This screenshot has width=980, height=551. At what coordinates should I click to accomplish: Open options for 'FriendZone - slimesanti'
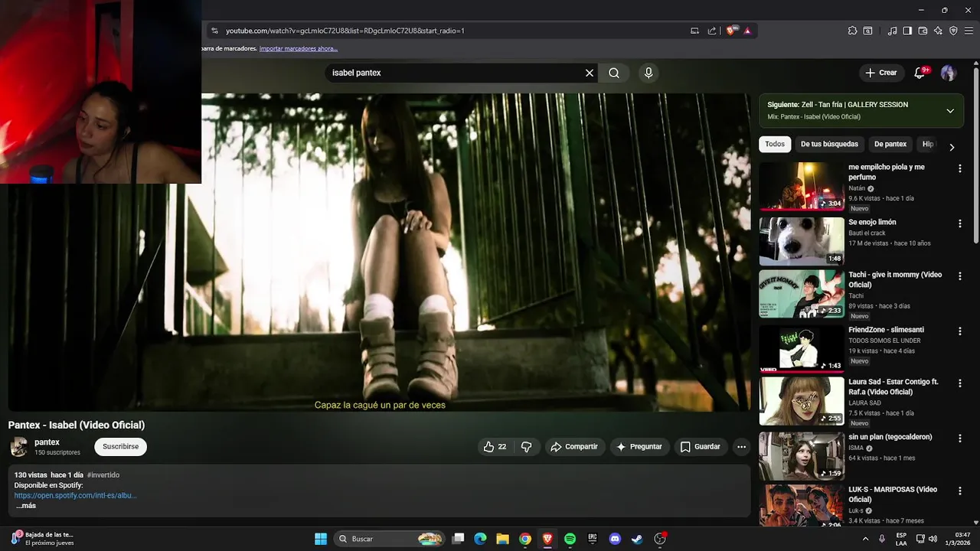959,331
